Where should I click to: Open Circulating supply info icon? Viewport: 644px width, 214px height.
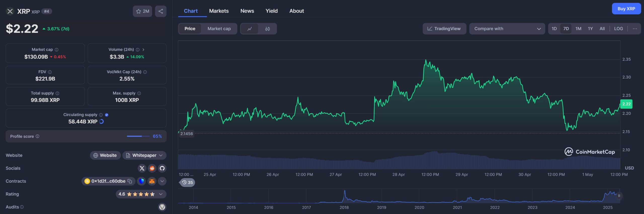point(101,115)
